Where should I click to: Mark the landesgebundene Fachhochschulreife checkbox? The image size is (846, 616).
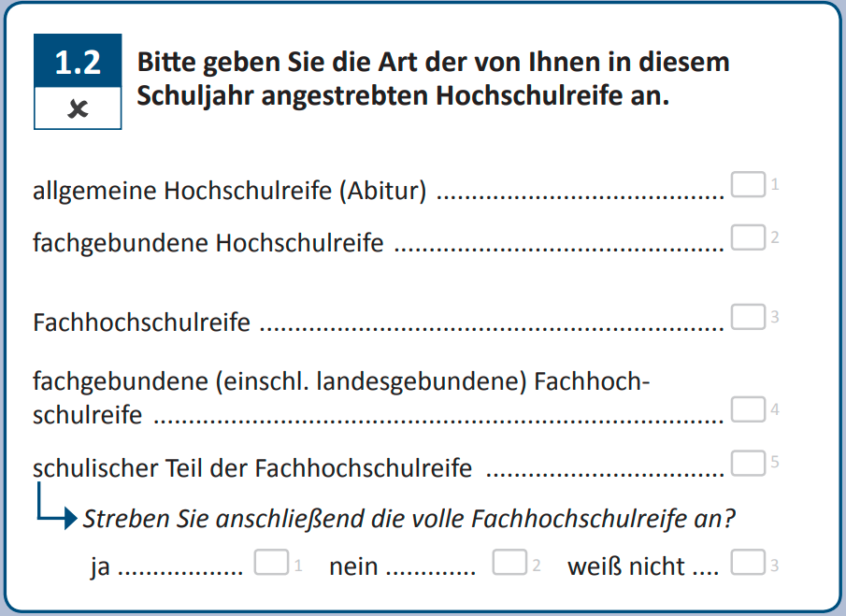pyautogui.click(x=748, y=408)
